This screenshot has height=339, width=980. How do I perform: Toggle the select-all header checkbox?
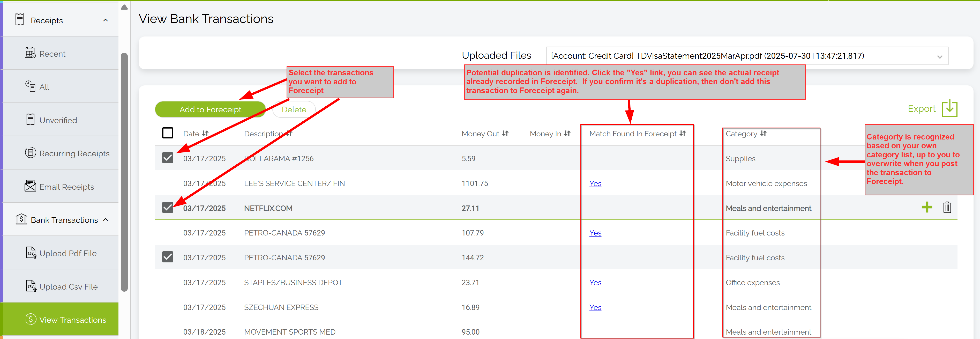167,133
